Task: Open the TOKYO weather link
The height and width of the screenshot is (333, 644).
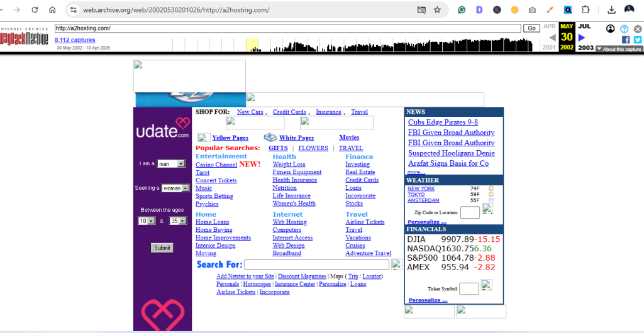Action: (416, 194)
